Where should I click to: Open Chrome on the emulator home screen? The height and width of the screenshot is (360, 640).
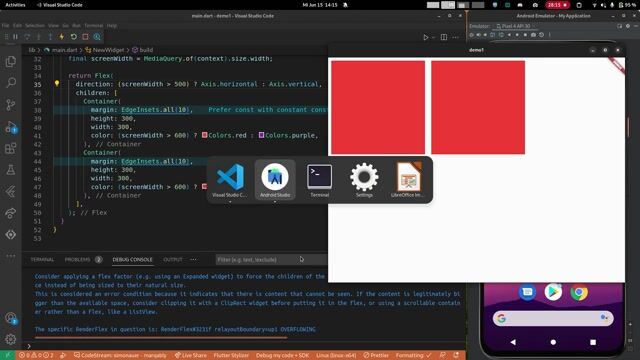(579, 292)
